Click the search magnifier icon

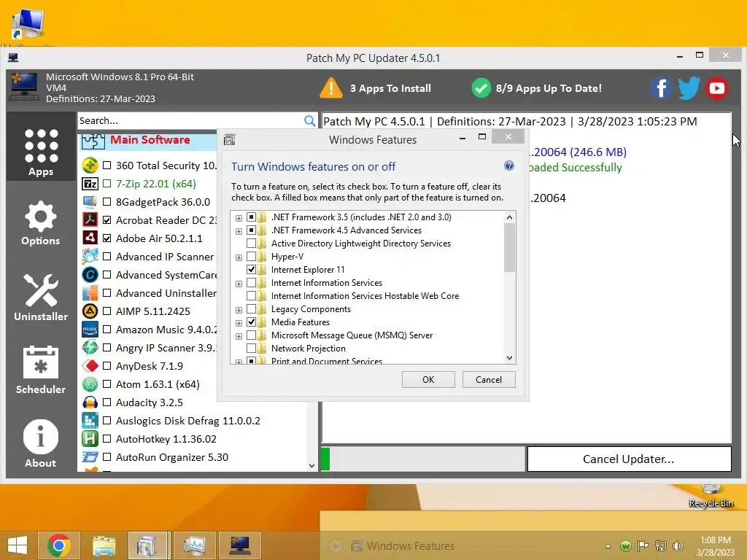309,120
